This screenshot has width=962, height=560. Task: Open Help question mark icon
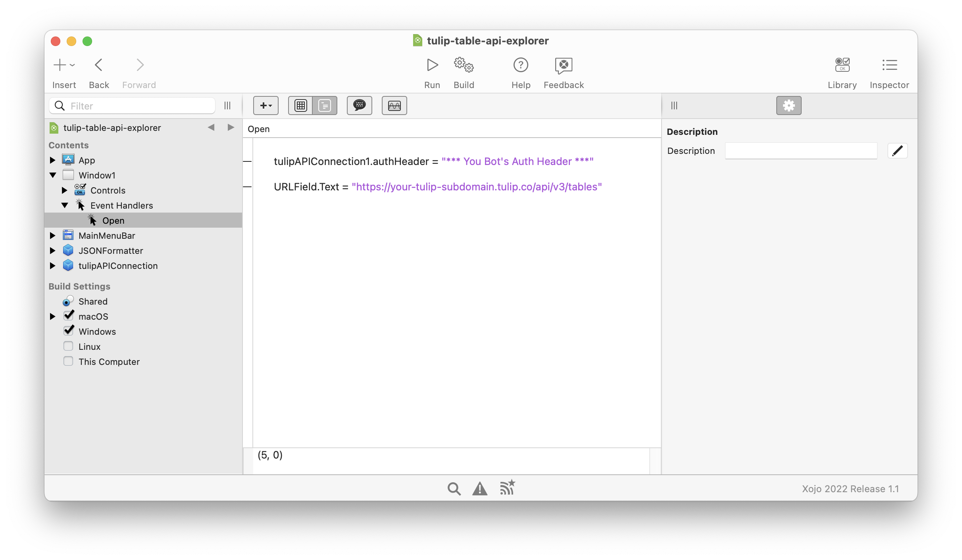point(521,65)
